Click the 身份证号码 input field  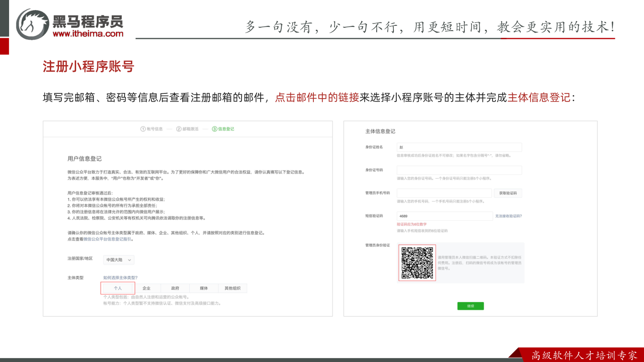point(459,170)
